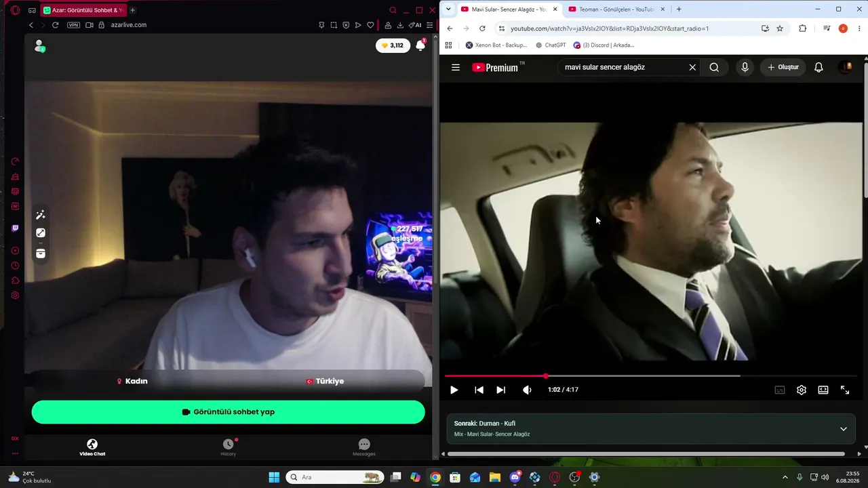This screenshot has height=488, width=868.
Task: Enter YouTube fullscreen mode
Action: [845, 390]
